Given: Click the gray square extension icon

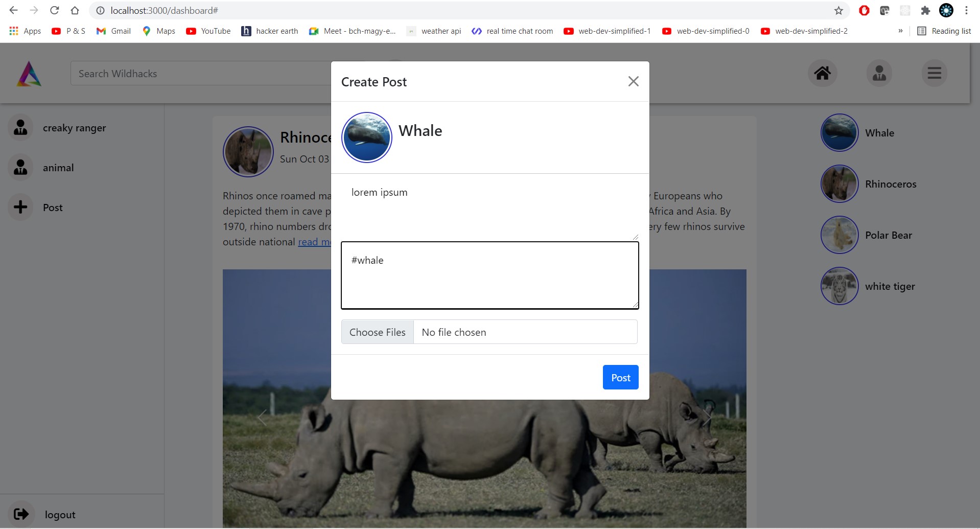Looking at the screenshot, I should click(x=905, y=10).
